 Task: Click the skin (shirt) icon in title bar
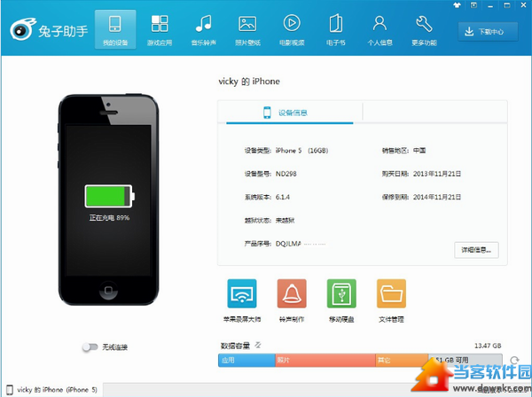coord(457,5)
